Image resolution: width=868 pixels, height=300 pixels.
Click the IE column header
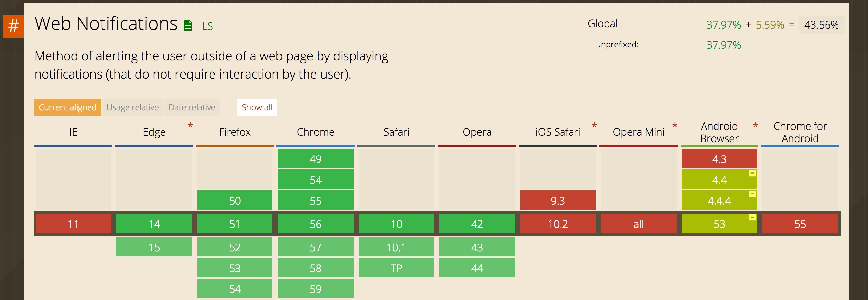pyautogui.click(x=73, y=132)
